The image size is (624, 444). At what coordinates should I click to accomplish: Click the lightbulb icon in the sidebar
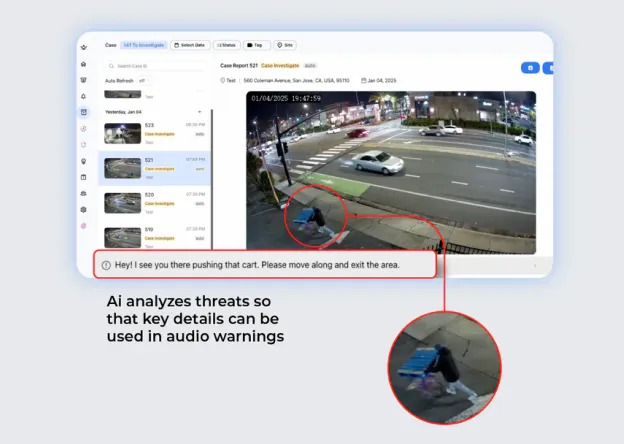coord(84,161)
